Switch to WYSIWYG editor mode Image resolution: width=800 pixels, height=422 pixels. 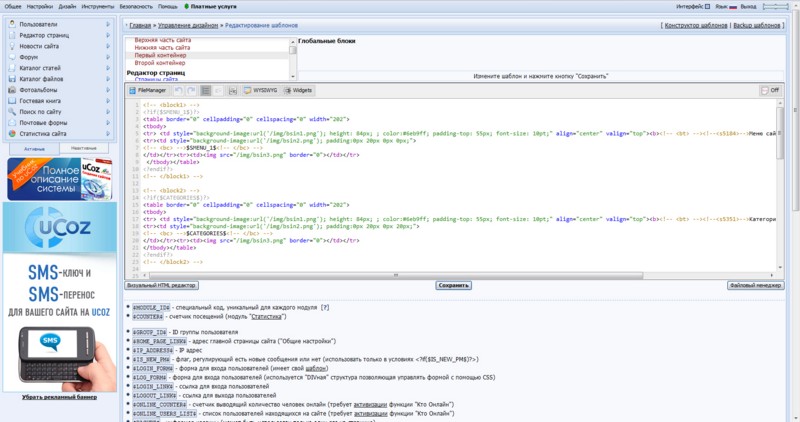(x=260, y=90)
